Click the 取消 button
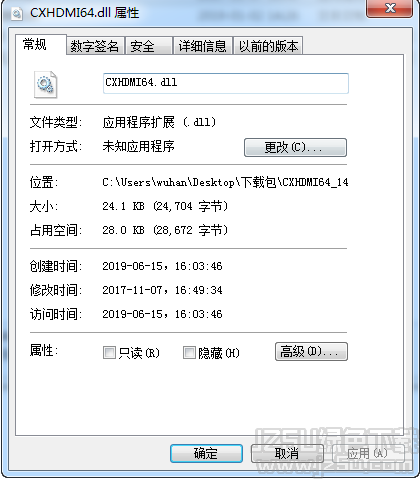This screenshot has width=420, height=479. pyautogui.click(x=287, y=453)
